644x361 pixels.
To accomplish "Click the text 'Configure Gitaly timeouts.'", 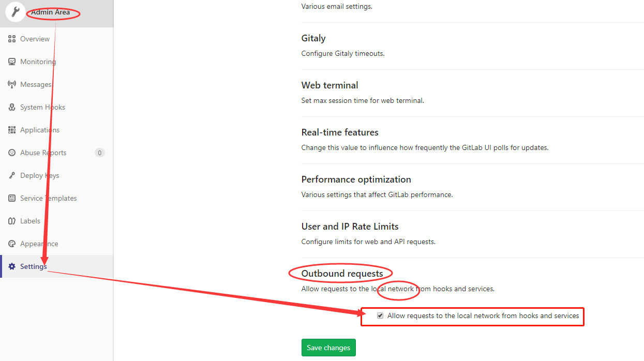I will (x=343, y=53).
